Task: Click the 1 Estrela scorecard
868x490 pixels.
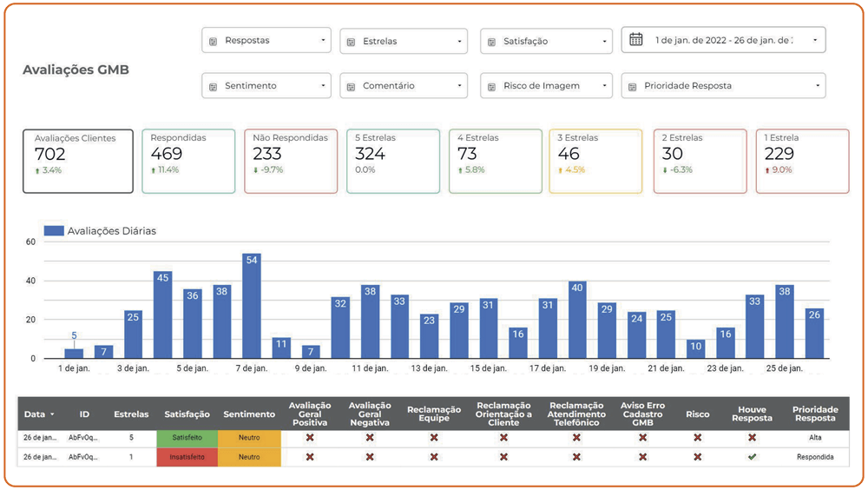Action: pyautogui.click(x=802, y=162)
